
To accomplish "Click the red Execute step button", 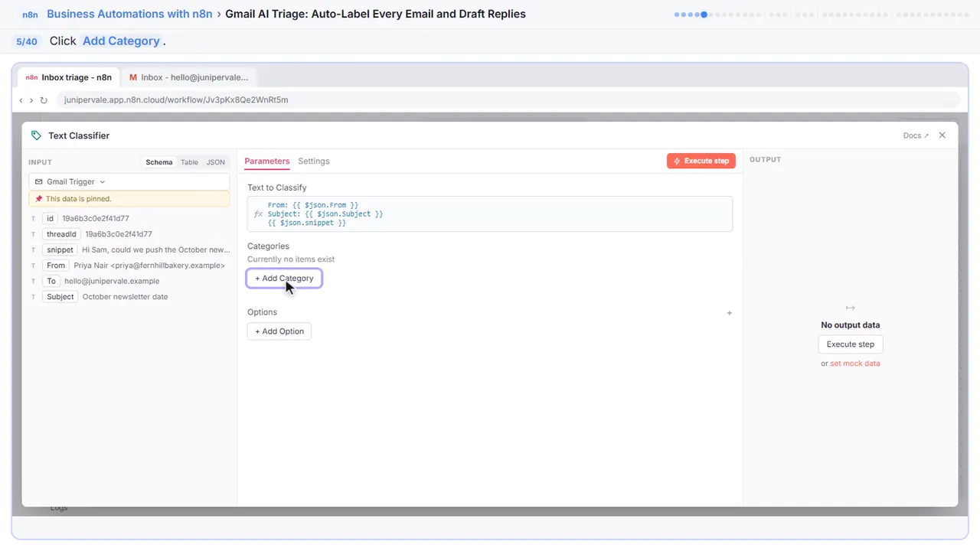I will point(701,161).
